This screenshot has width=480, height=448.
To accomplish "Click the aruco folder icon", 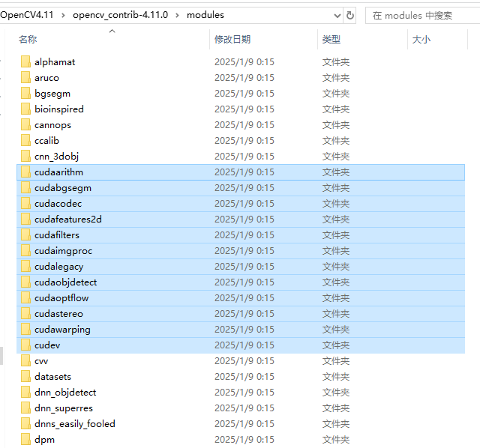I will click(x=25, y=77).
